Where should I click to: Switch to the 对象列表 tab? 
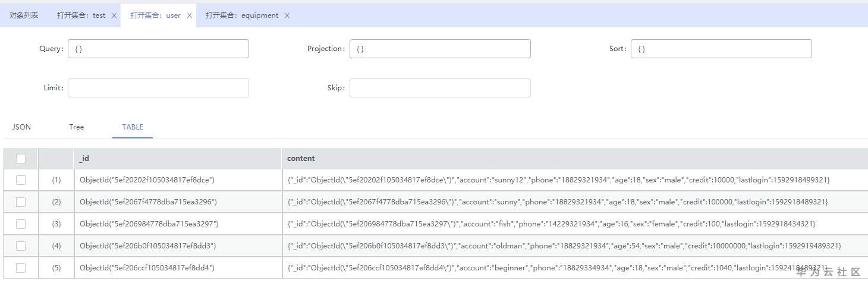(24, 15)
